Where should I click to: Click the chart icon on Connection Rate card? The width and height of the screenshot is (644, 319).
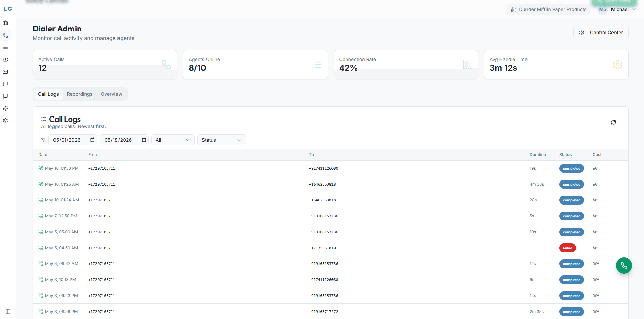[x=467, y=64]
